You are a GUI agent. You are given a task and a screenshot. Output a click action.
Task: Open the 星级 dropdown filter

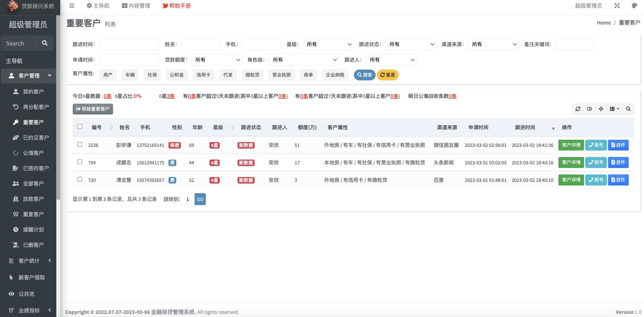(x=328, y=44)
